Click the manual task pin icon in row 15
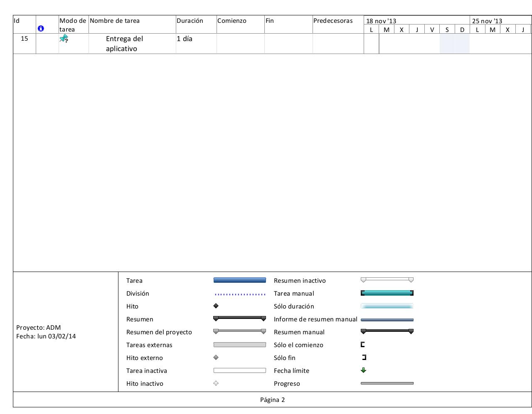Screen dimensions: 532x414 pos(64,39)
